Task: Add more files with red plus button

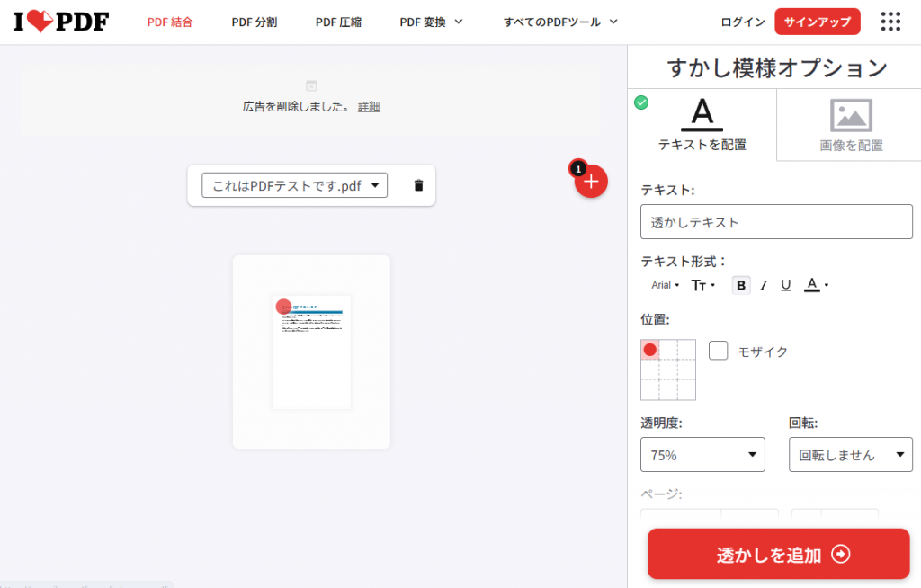Action: pyautogui.click(x=591, y=182)
